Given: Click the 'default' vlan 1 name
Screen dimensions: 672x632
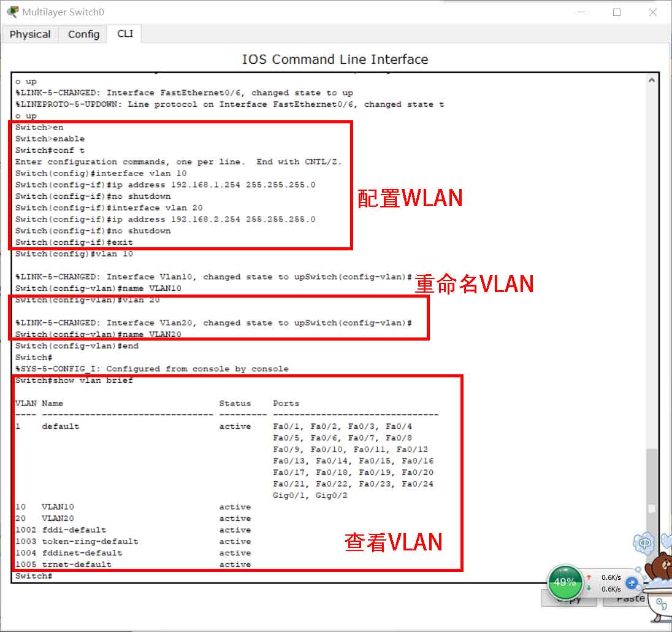Looking at the screenshot, I should (61, 426).
